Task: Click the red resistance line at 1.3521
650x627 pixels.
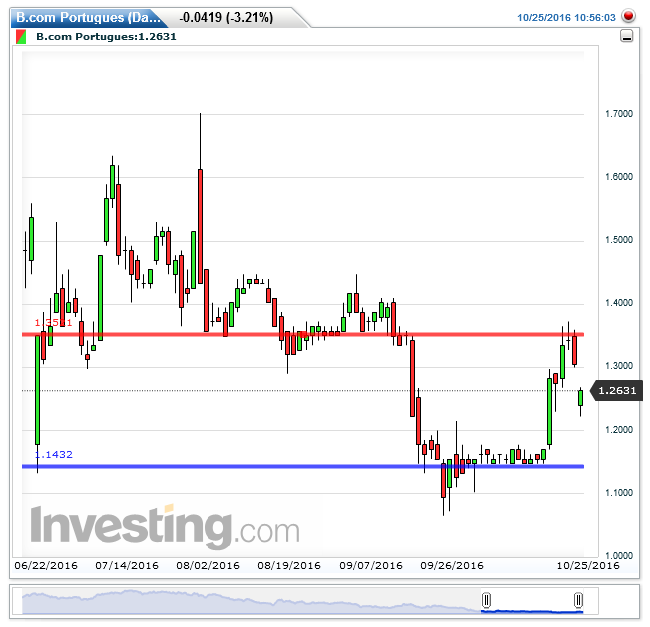Action: [x=303, y=334]
